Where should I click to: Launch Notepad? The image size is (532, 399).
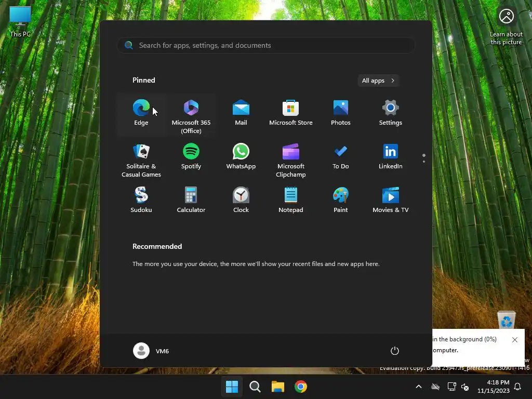[291, 200]
